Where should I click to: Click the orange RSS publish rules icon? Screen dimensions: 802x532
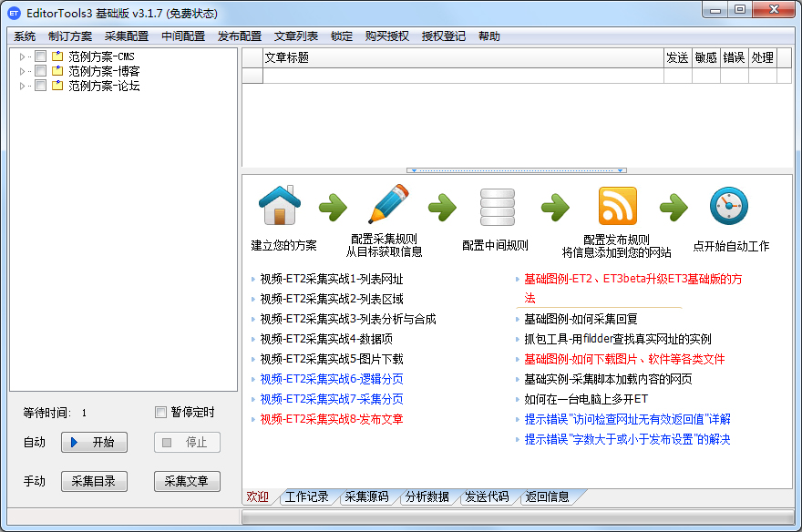(x=617, y=206)
